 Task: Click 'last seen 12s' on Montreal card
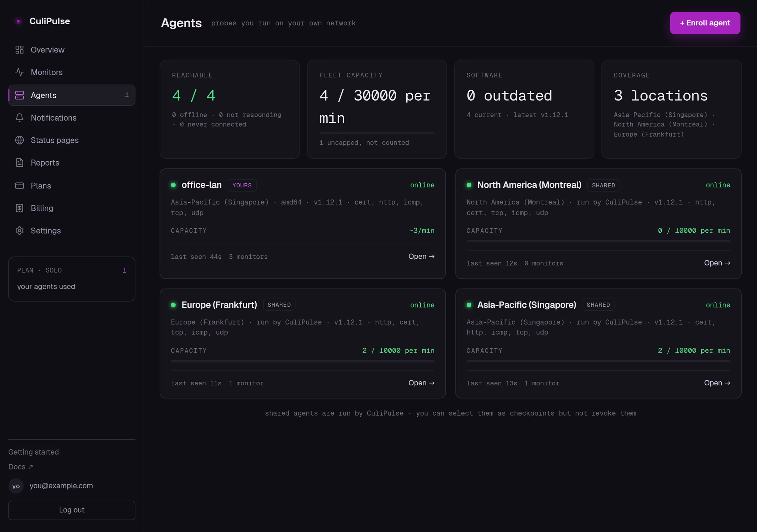[x=492, y=263]
